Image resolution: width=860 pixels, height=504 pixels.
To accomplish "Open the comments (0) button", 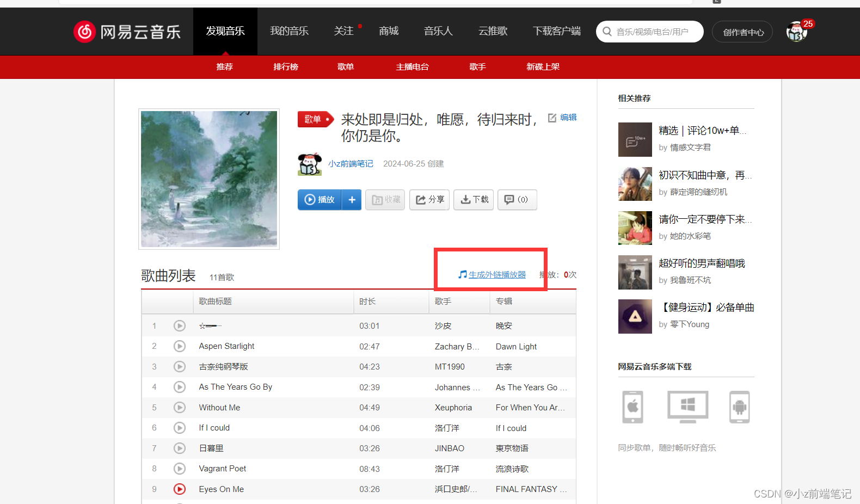I will [517, 200].
